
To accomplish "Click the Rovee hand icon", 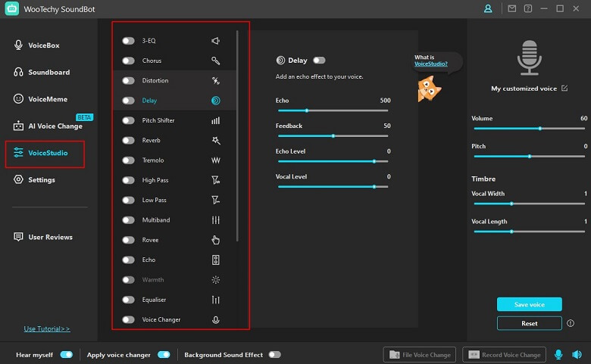I will pyautogui.click(x=216, y=240).
